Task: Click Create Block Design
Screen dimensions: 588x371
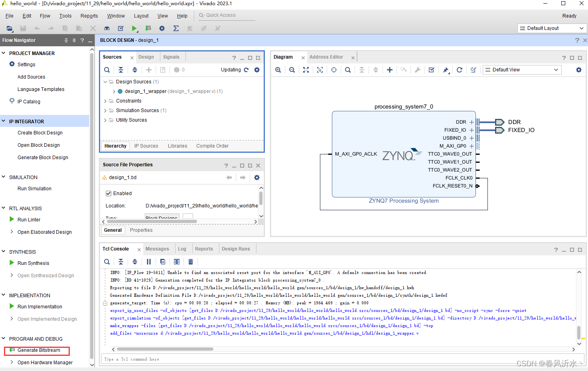Action: point(40,133)
